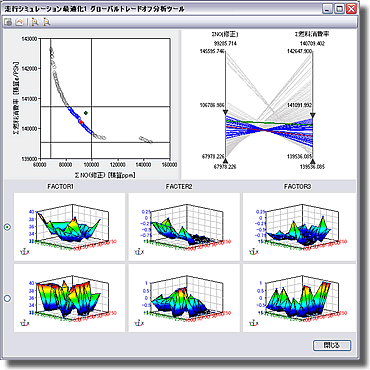Open the lower FACTOR3 3D surface plot
370x370 pixels.
(299, 298)
